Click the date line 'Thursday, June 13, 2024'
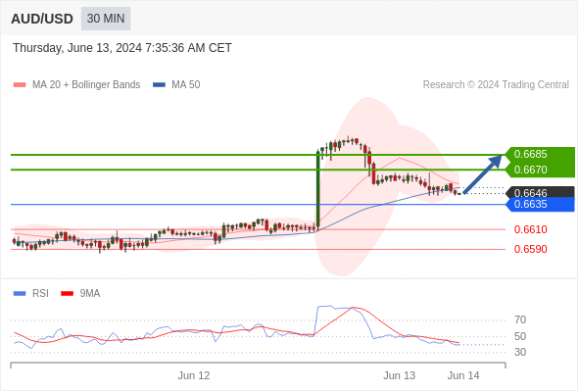This screenshot has width=578, height=392. pyautogui.click(x=122, y=48)
